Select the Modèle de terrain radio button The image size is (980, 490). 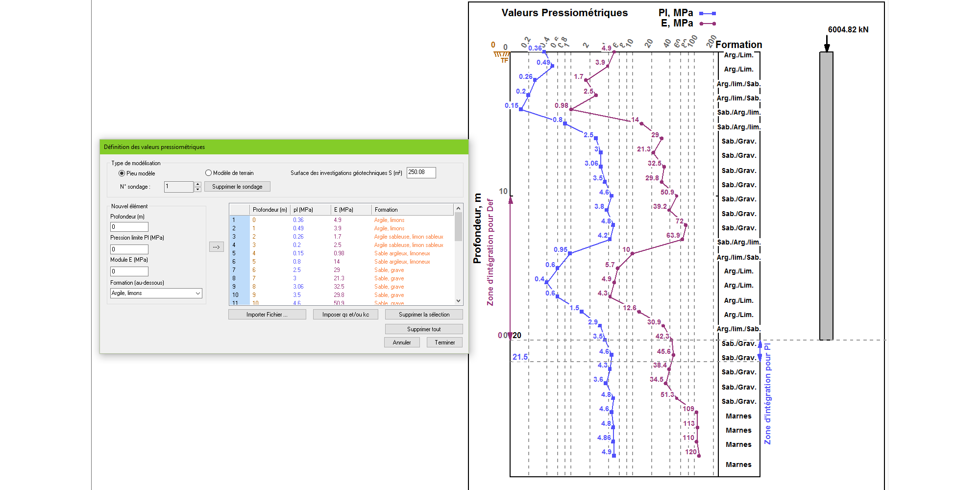click(x=208, y=173)
